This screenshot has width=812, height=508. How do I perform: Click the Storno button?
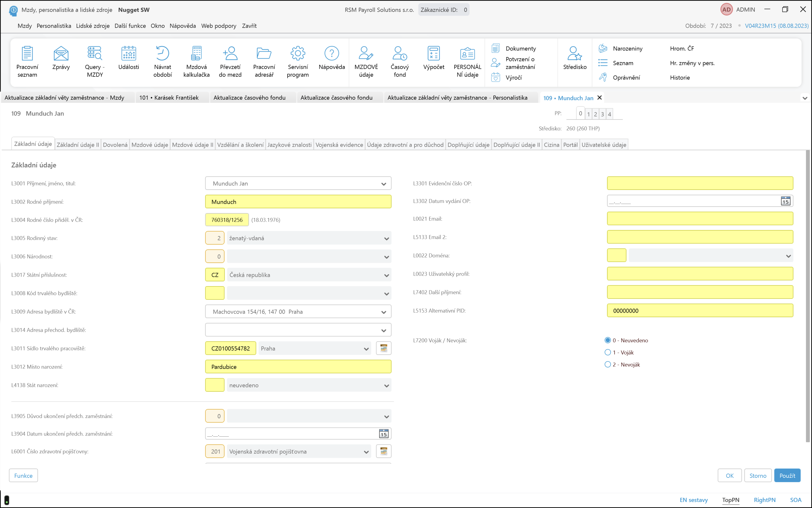click(x=758, y=476)
